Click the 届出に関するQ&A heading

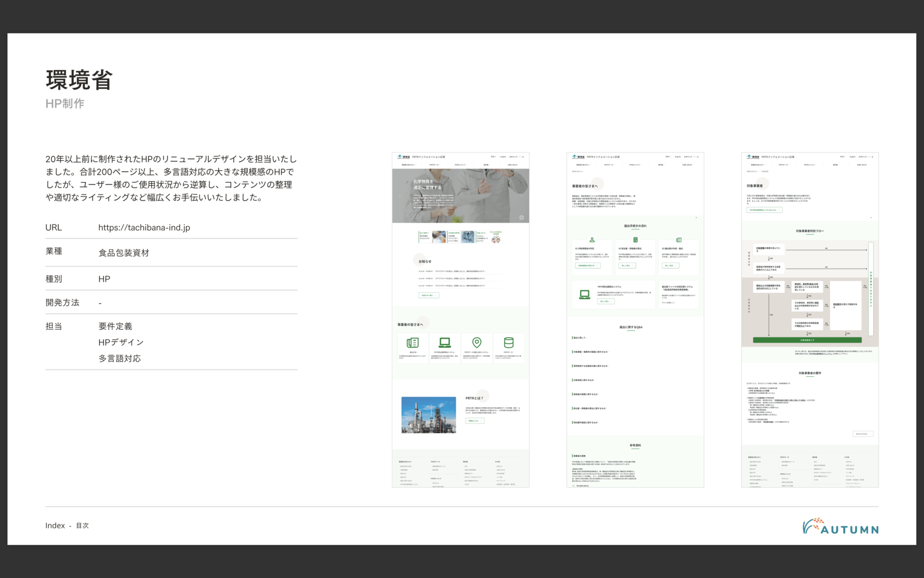tap(631, 327)
